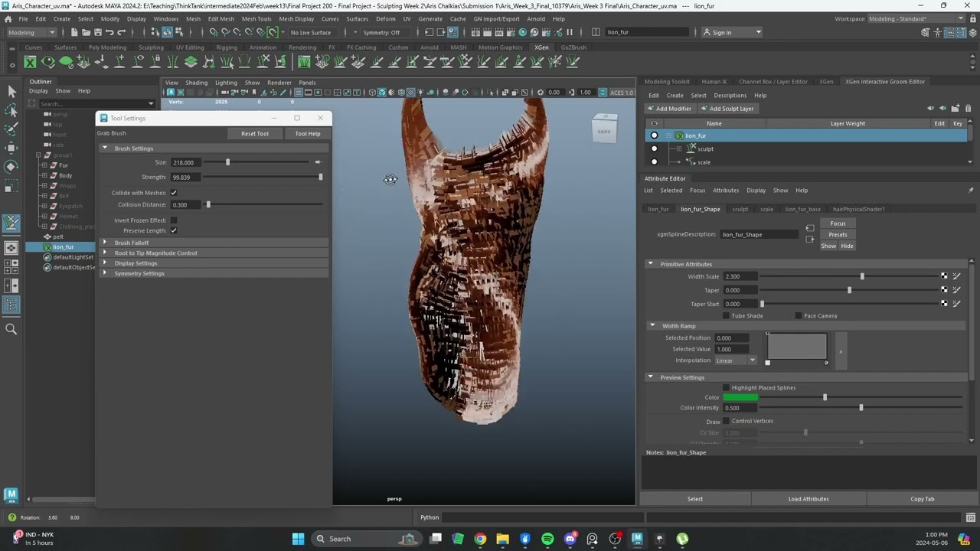Open the Interpolation Linear dropdown
Viewport: 980px width, 551px height.
pyautogui.click(x=736, y=360)
